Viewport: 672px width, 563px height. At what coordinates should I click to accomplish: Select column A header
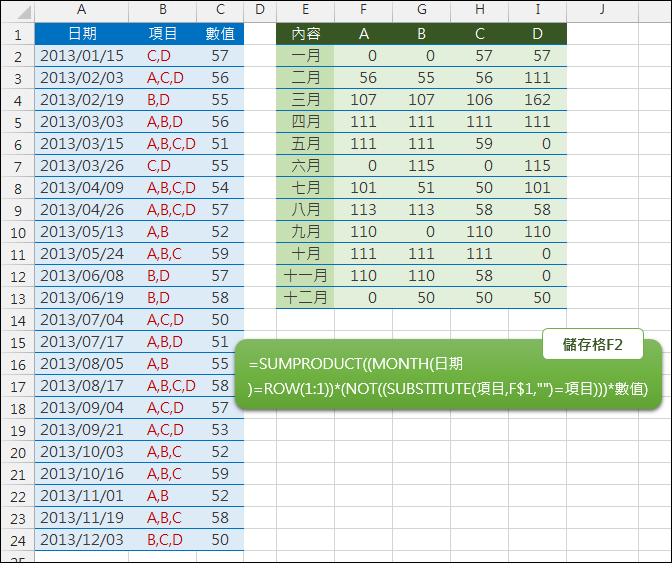[81, 10]
